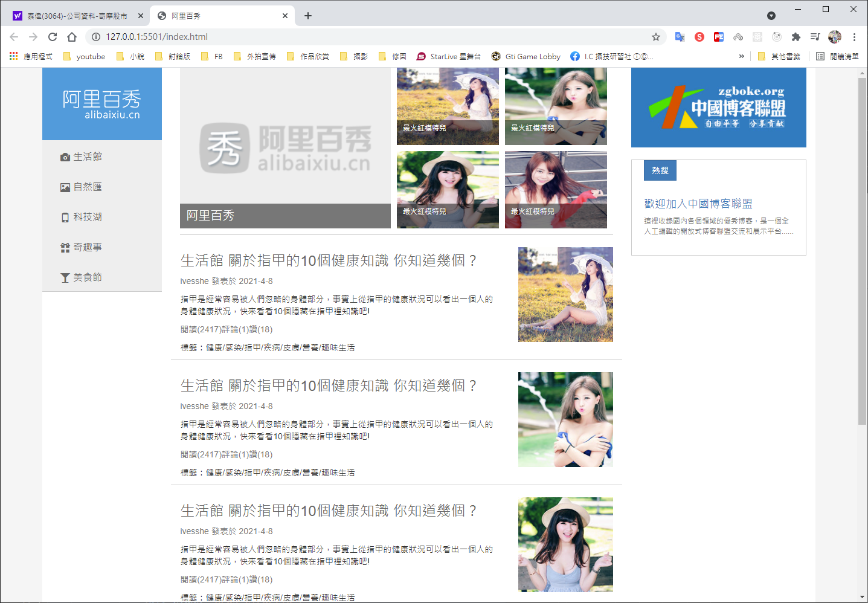The width and height of the screenshot is (868, 603).
Task: Open 攝影 bookmark folder
Action: 354,56
